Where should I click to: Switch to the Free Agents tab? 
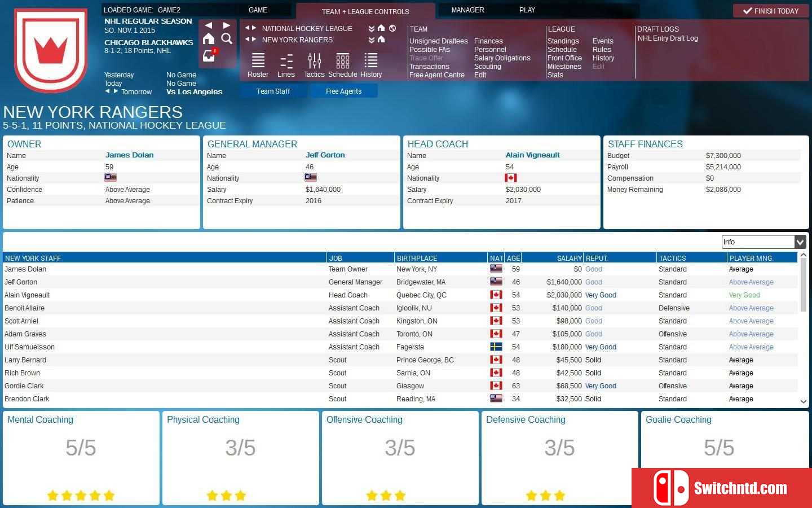point(343,91)
